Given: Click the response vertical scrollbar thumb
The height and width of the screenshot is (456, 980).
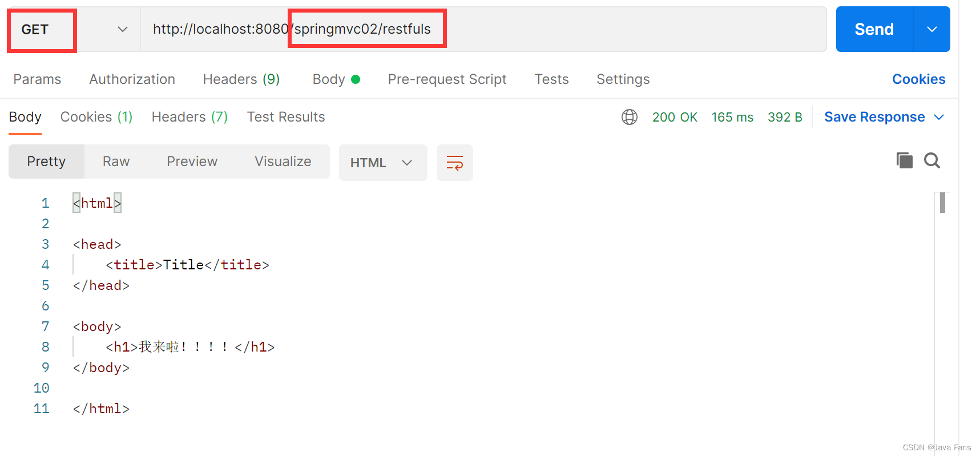Looking at the screenshot, I should click(942, 203).
